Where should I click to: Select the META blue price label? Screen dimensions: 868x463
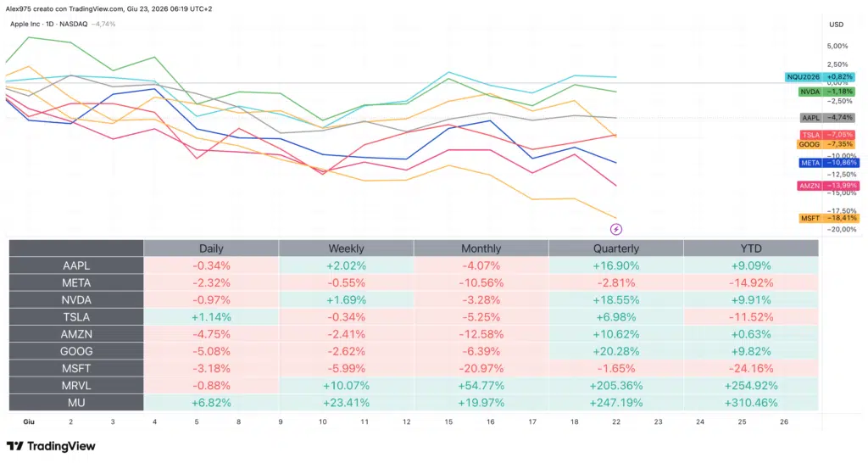click(829, 163)
